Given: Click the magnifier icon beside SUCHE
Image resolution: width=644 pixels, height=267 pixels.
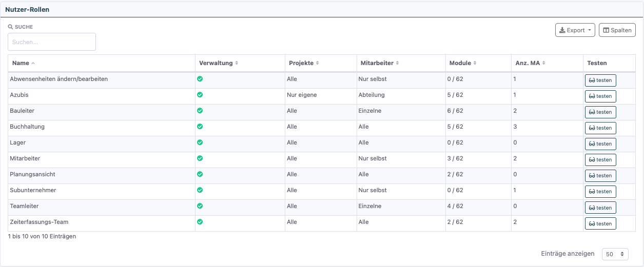Looking at the screenshot, I should coord(11,27).
